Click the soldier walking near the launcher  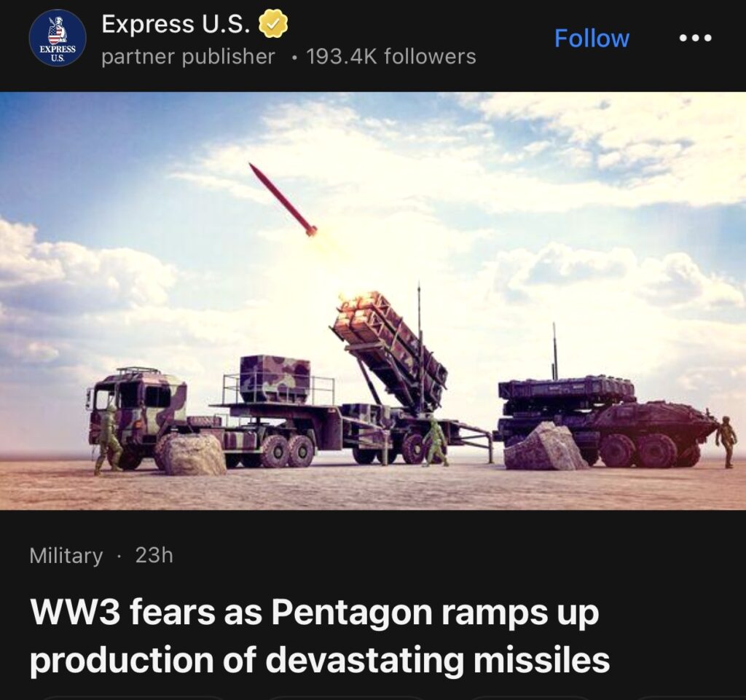(435, 441)
